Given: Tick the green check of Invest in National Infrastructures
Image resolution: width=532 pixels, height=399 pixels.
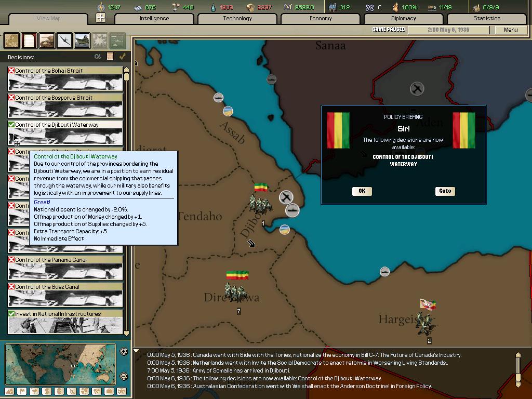Looking at the screenshot, I should [x=11, y=314].
